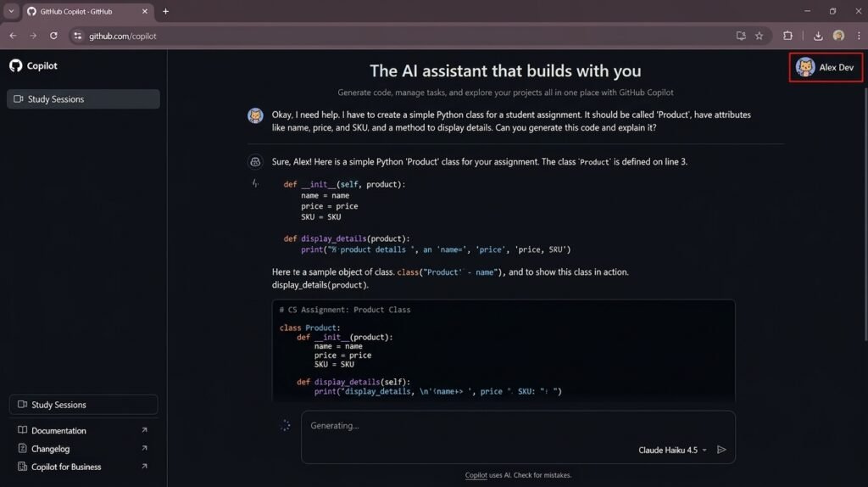The width and height of the screenshot is (868, 487).
Task: Open the Claude Haiku 4.5 model dropdown
Action: (x=672, y=450)
